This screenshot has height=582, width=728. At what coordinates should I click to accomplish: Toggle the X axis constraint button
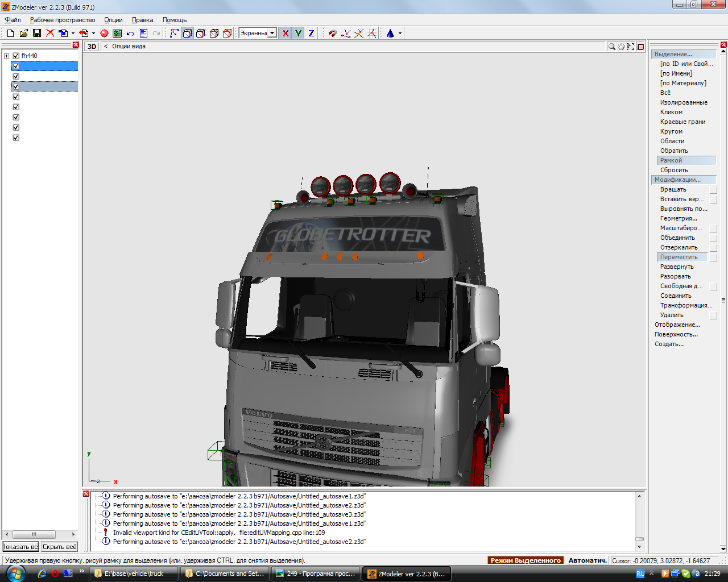coord(286,34)
